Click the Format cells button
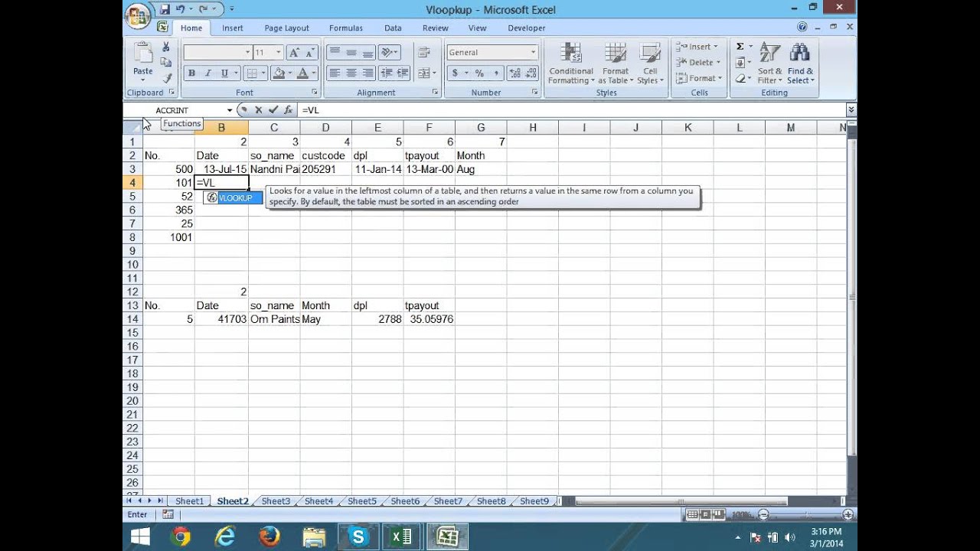The height and width of the screenshot is (551, 980). point(697,78)
